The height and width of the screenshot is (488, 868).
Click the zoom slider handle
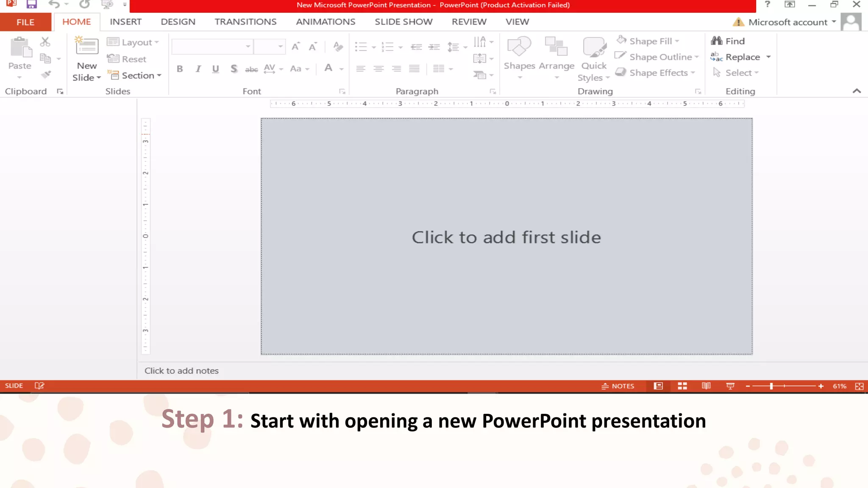pyautogui.click(x=771, y=386)
